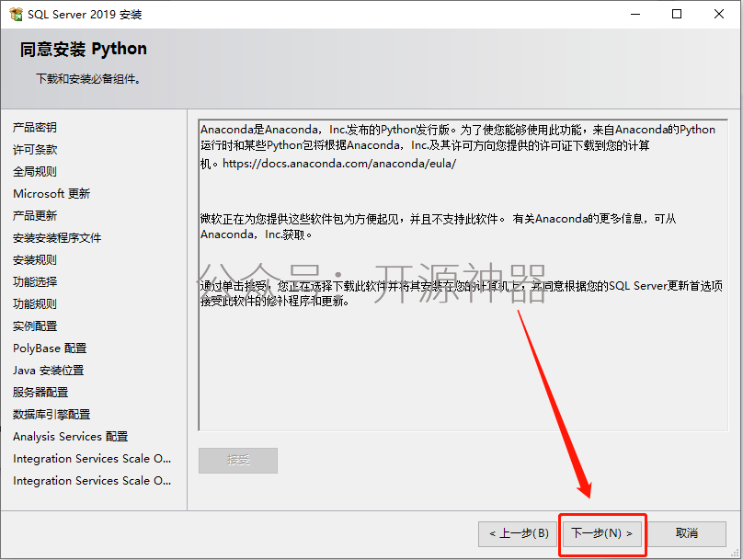Select the 产品密钥 step in sidebar

[35, 128]
